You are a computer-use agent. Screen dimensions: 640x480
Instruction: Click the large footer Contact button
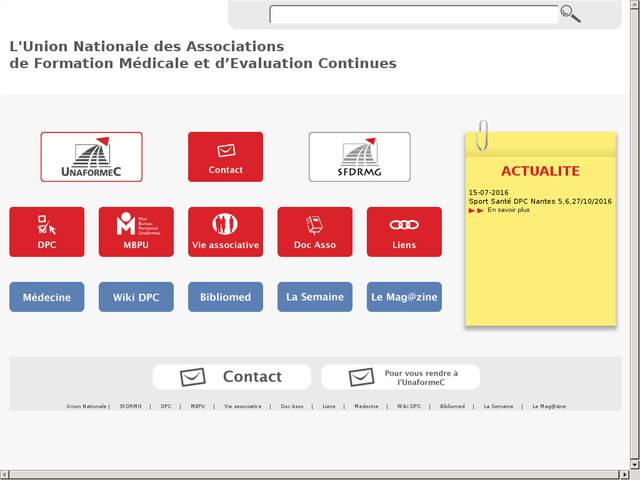[x=232, y=377]
